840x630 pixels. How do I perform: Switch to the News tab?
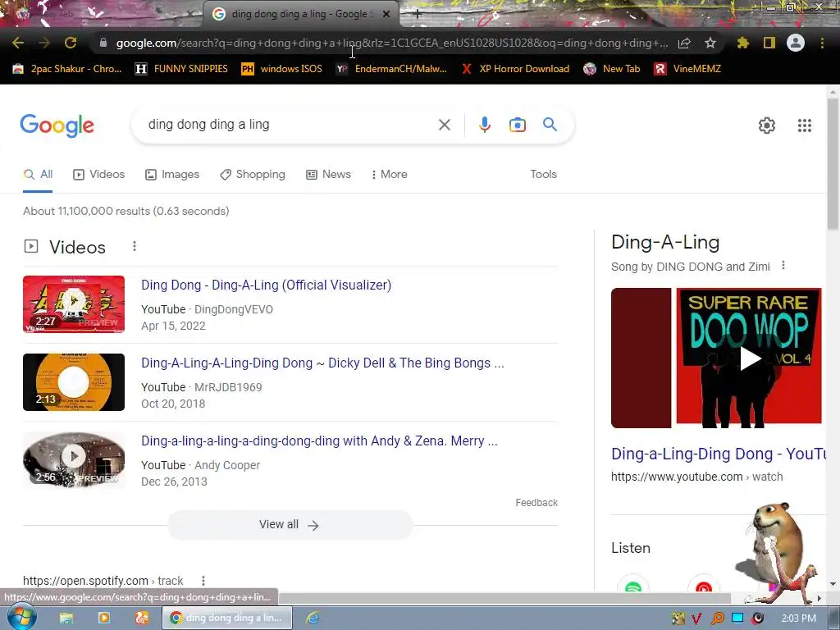[x=328, y=174]
